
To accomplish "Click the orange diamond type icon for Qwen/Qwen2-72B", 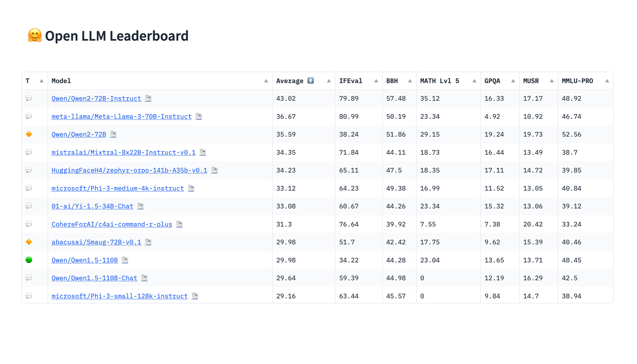I will pos(29,134).
